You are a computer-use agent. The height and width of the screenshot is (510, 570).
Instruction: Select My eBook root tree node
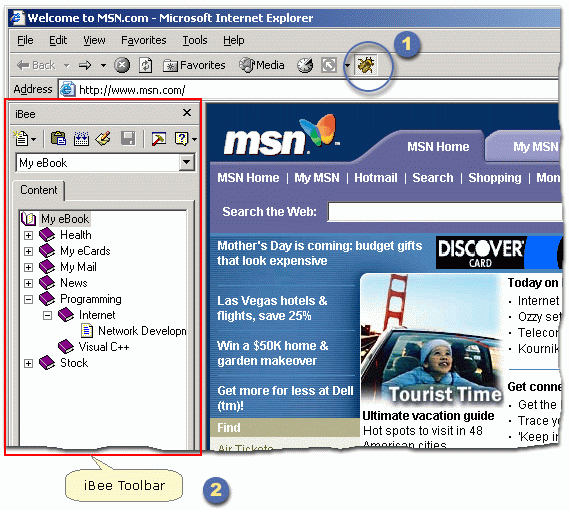pos(65,219)
